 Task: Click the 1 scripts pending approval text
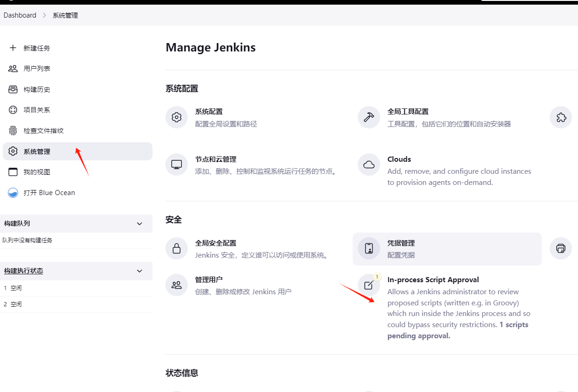click(458, 330)
